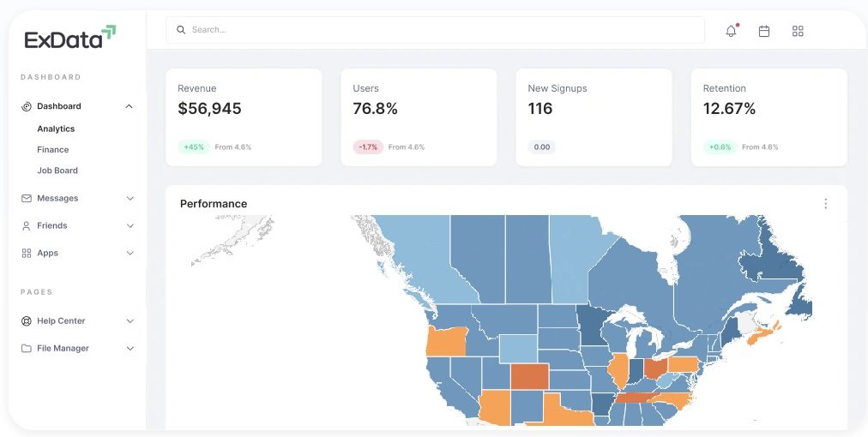Focus the Search input field

tap(437, 30)
